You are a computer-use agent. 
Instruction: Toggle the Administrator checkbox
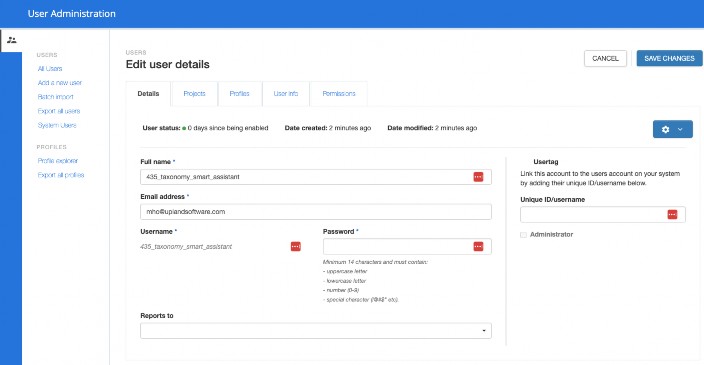tap(524, 235)
